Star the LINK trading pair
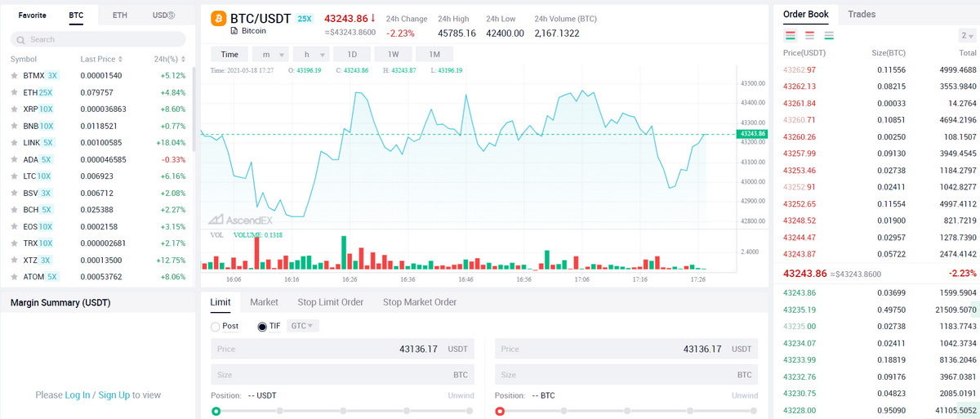 pos(14,143)
